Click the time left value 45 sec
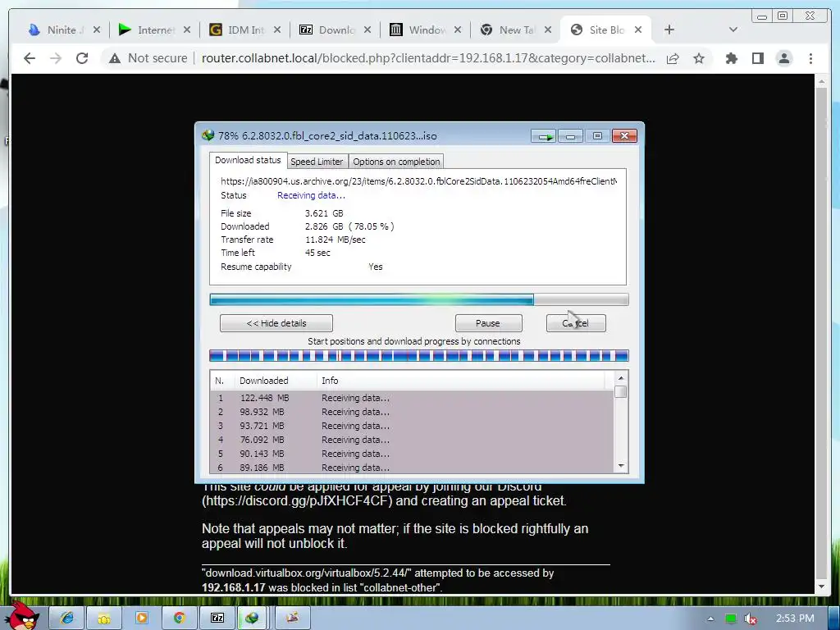This screenshot has width=840, height=630. 317,253
